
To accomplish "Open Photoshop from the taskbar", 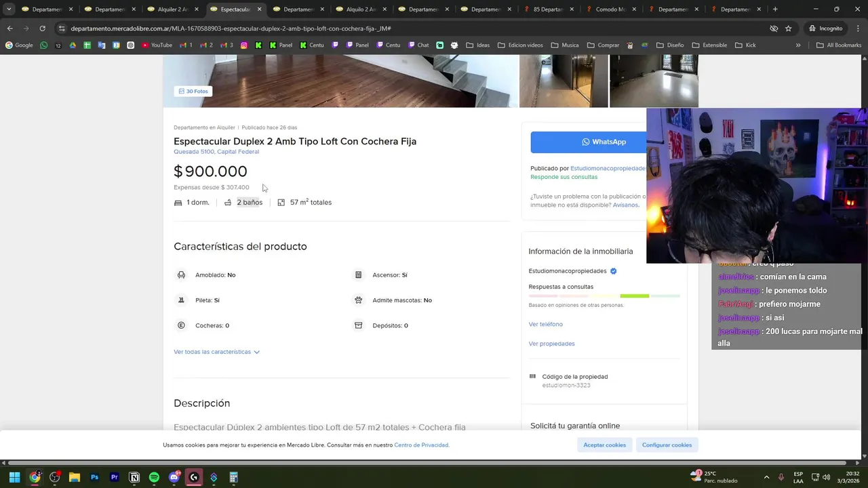I will 94,477.
